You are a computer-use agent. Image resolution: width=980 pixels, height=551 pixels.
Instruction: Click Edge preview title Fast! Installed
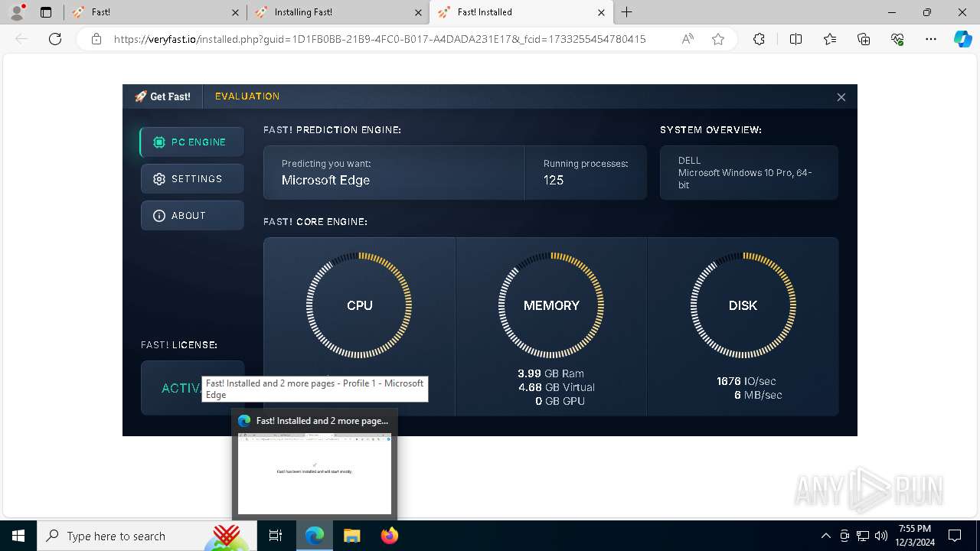tap(322, 421)
